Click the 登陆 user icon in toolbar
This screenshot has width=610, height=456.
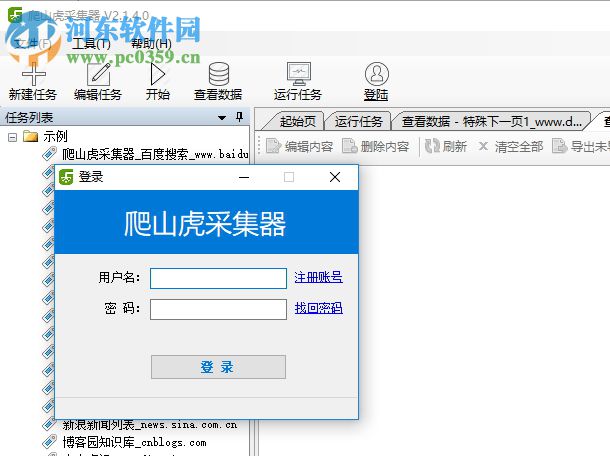click(377, 74)
